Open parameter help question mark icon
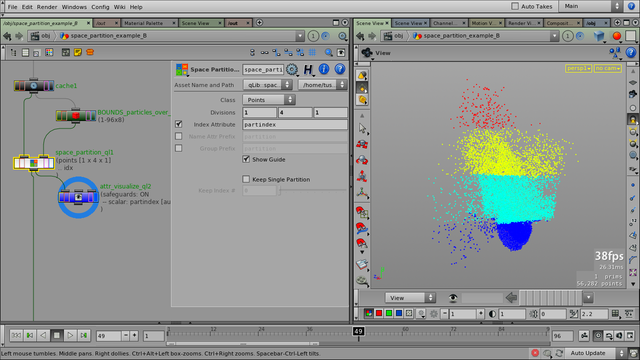 pos(340,69)
